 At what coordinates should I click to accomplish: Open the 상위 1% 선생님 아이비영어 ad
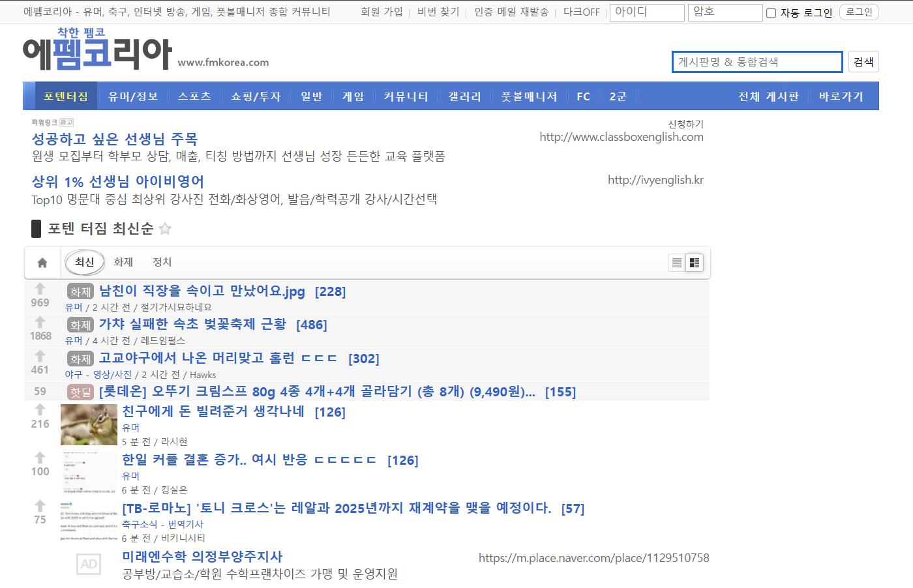pyautogui.click(x=118, y=181)
